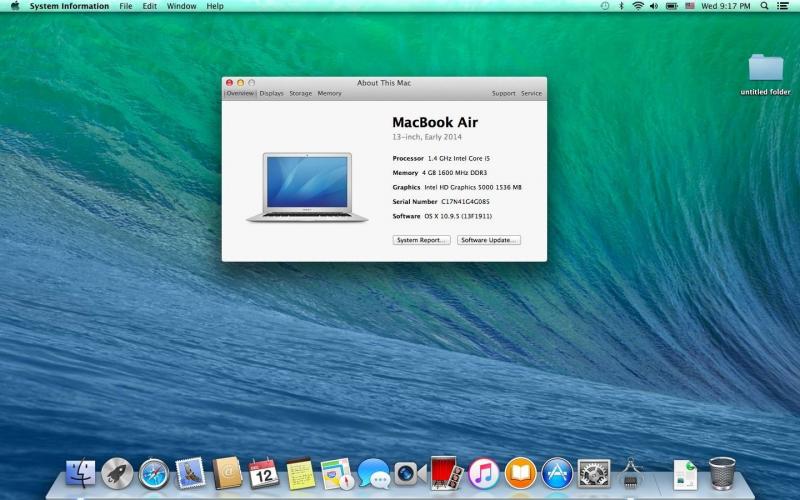Click the volume speaker icon

(654, 6)
